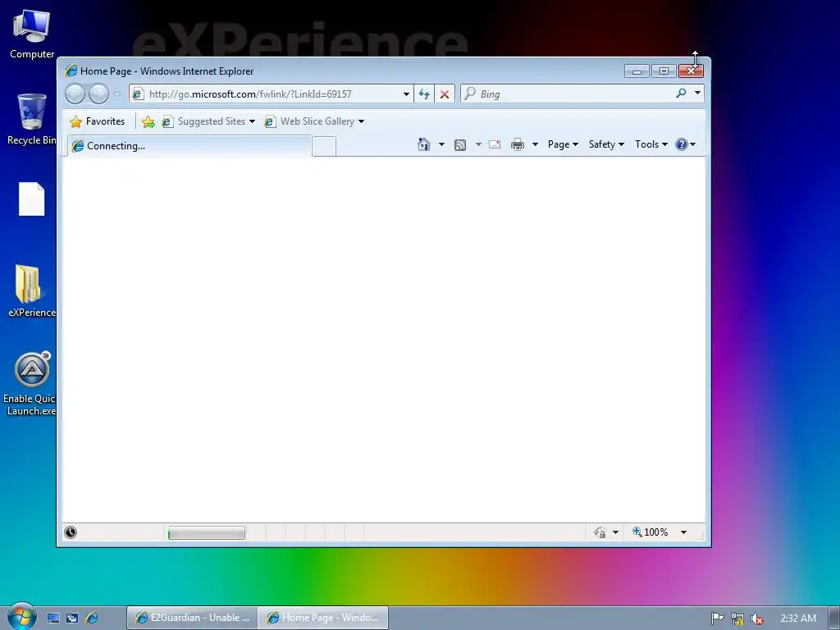Open the Favorites center

[x=98, y=121]
